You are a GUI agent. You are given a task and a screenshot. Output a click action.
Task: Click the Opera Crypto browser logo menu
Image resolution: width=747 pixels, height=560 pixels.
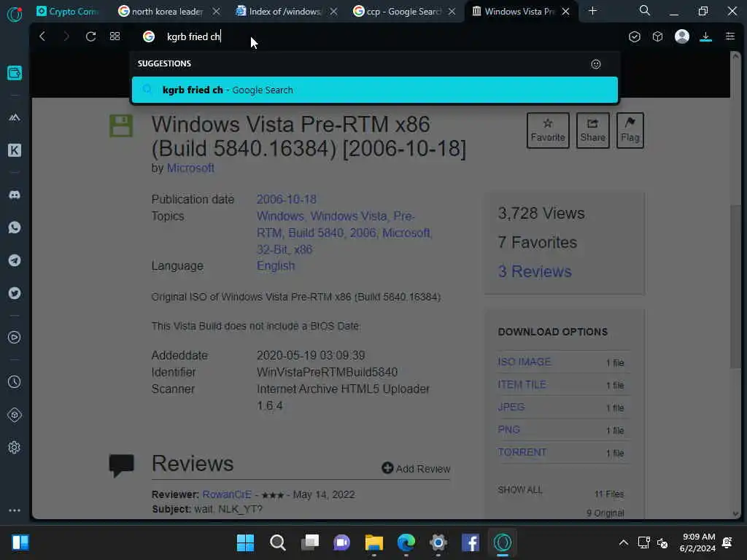15,14
